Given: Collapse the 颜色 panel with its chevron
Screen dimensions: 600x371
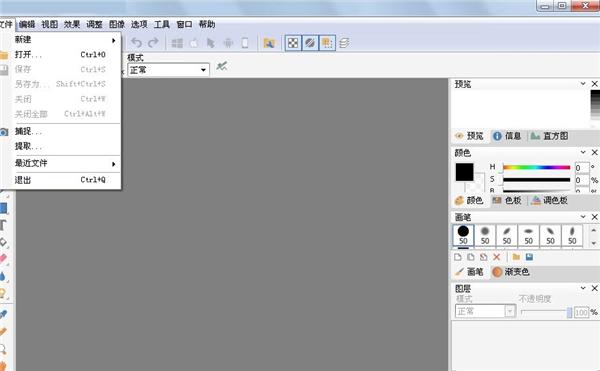Looking at the screenshot, I should 583,152.
